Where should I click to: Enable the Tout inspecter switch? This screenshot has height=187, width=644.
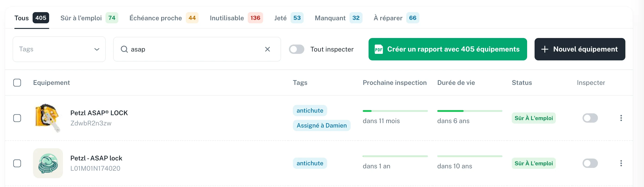pos(296,49)
